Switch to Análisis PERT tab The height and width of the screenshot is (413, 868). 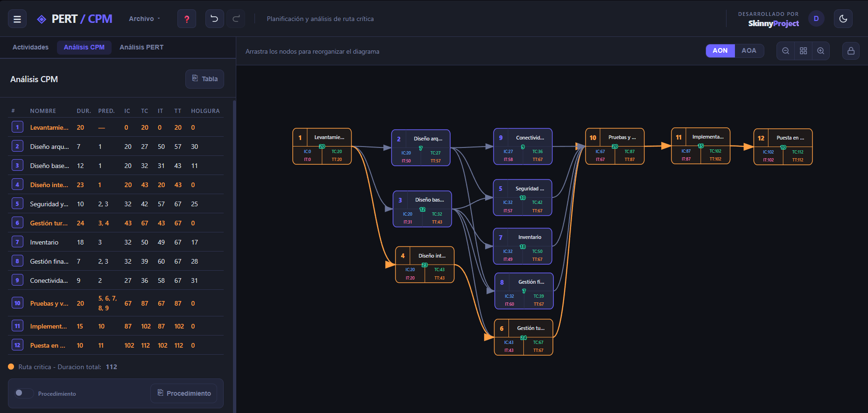pos(141,47)
